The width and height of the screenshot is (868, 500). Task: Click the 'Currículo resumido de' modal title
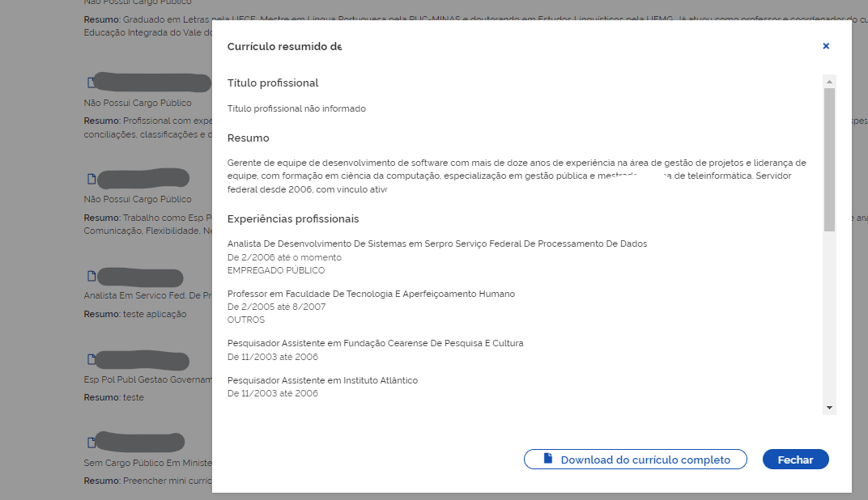(x=284, y=47)
